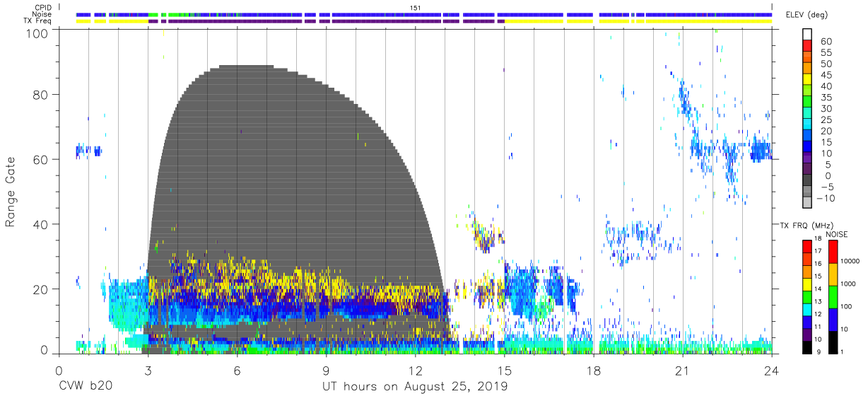Click the 'UT hours on August 25, 2019' axis title

[415, 386]
